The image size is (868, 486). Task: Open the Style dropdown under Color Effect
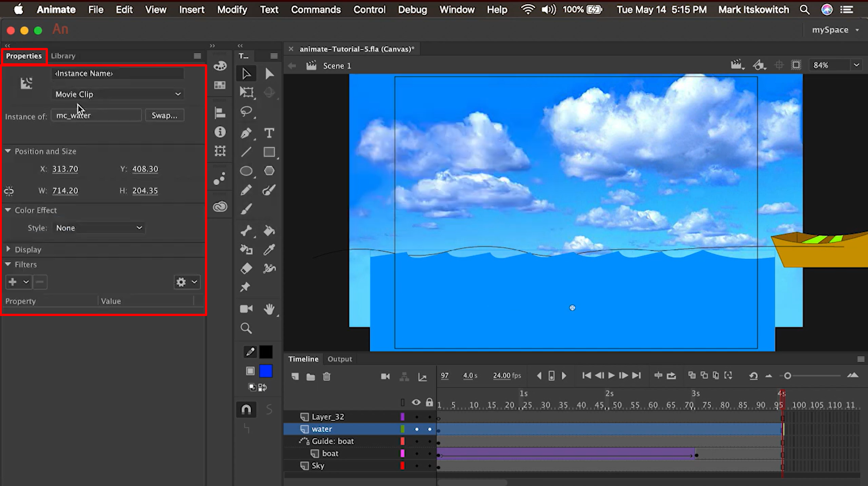click(x=99, y=228)
